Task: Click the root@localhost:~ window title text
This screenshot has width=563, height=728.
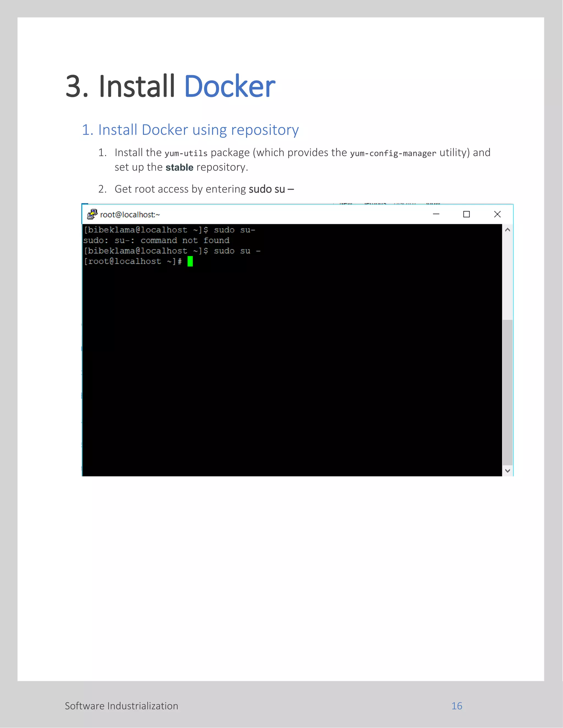Action: (130, 215)
